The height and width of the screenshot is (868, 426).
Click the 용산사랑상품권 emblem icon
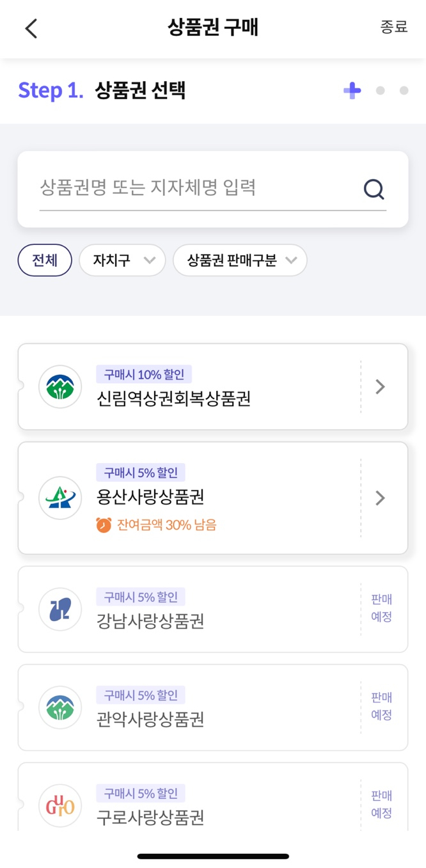59,498
